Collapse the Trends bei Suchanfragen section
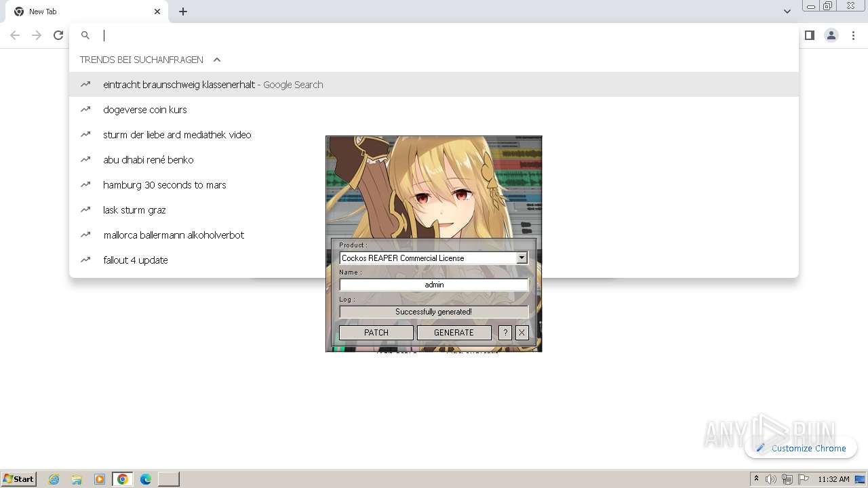The height and width of the screenshot is (488, 868). pos(217,60)
